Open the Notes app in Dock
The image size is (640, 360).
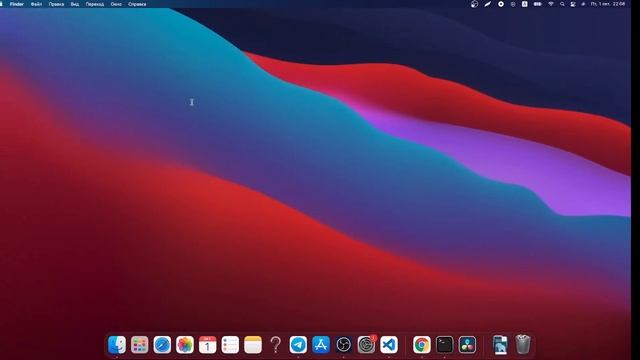pyautogui.click(x=253, y=345)
